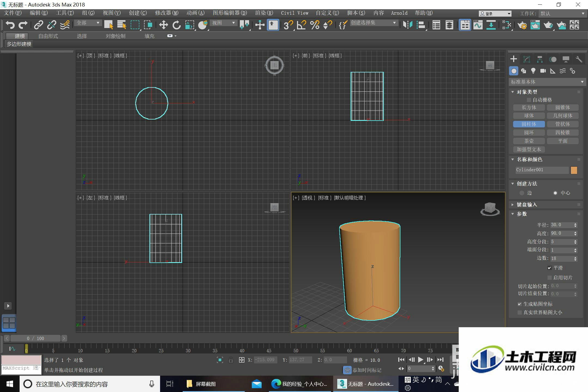Image resolution: width=588 pixels, height=392 pixels.
Task: Toggle the Angle Snap icon
Action: pos(301,25)
